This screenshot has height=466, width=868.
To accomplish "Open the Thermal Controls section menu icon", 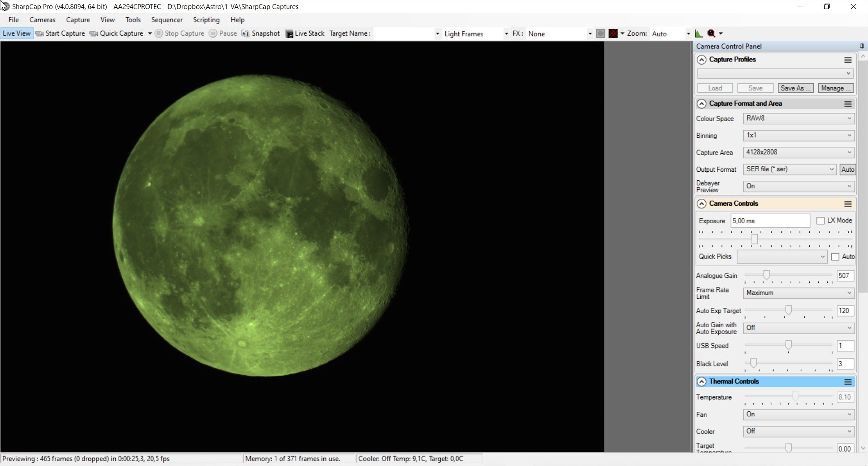I will (x=848, y=382).
